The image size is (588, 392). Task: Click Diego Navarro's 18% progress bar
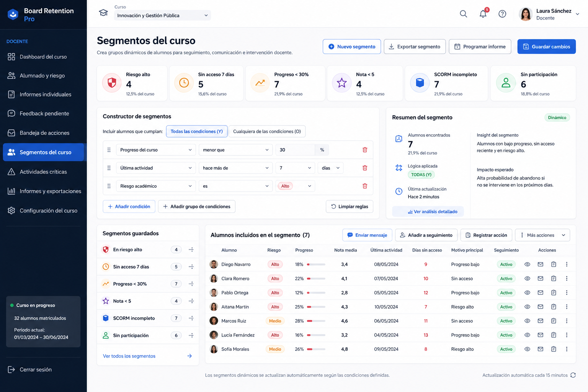pyautogui.click(x=316, y=265)
